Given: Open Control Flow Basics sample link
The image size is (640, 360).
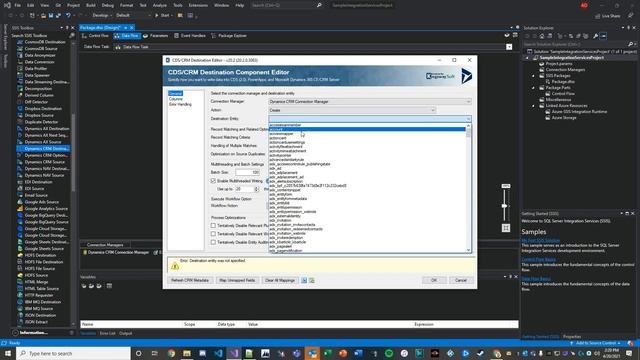Looking at the screenshot, I should 538,260.
